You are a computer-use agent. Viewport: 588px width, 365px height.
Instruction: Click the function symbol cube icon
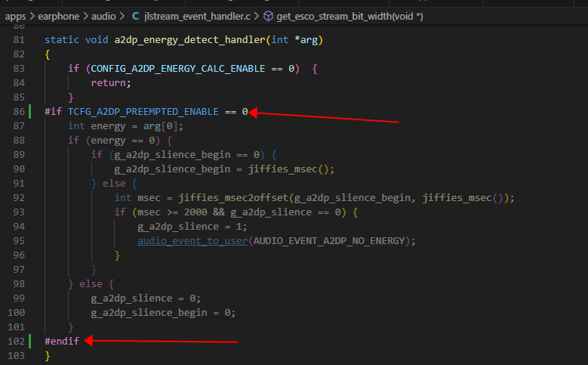coord(268,16)
